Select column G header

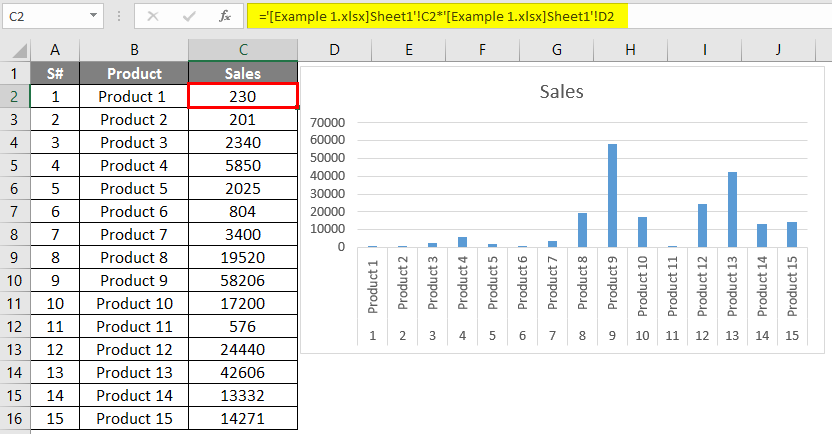[557, 50]
